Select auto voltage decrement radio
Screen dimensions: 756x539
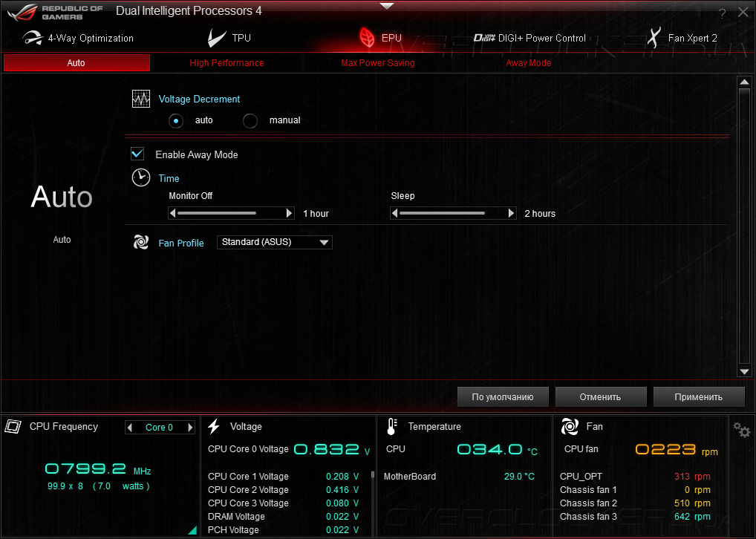(175, 120)
